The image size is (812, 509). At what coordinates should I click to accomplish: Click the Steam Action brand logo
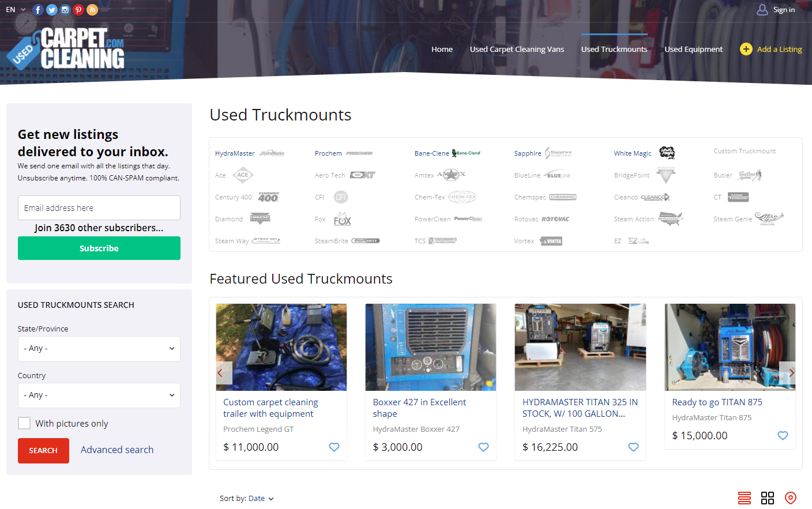point(671,218)
